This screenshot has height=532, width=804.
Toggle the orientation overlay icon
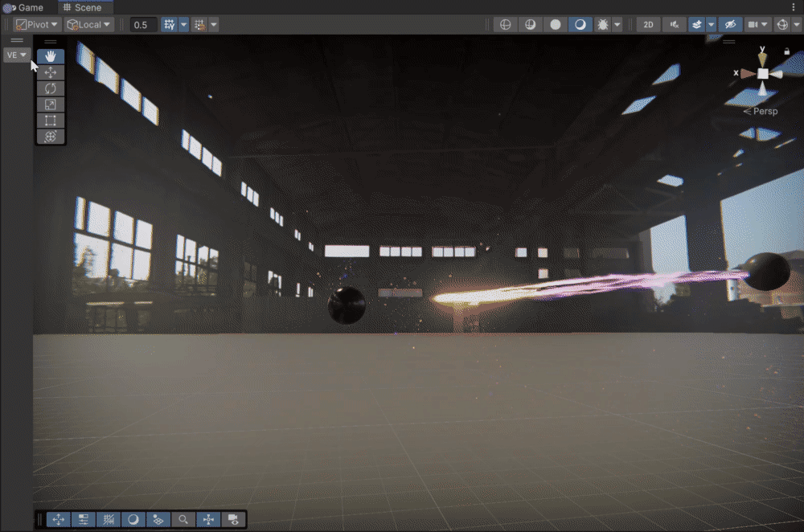click(x=208, y=520)
